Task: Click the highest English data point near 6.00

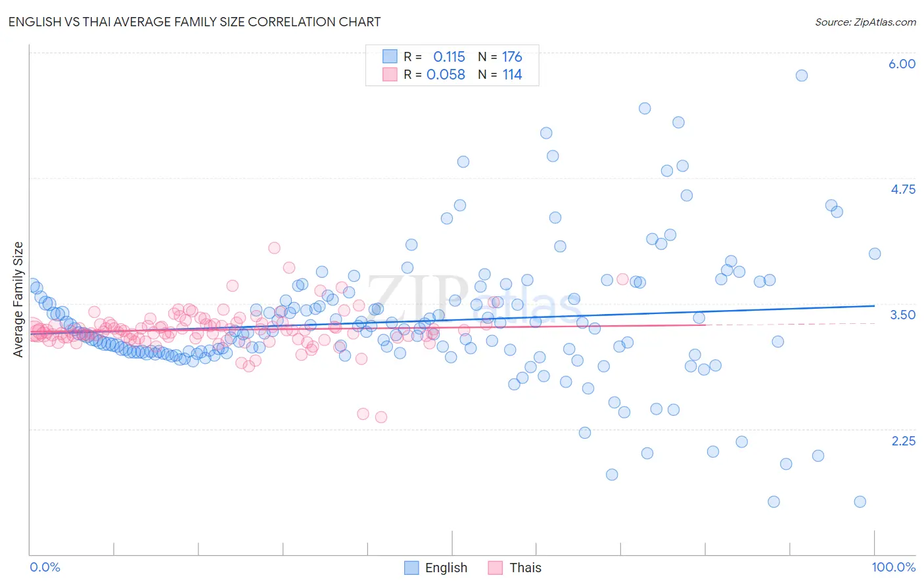Action: coord(801,76)
